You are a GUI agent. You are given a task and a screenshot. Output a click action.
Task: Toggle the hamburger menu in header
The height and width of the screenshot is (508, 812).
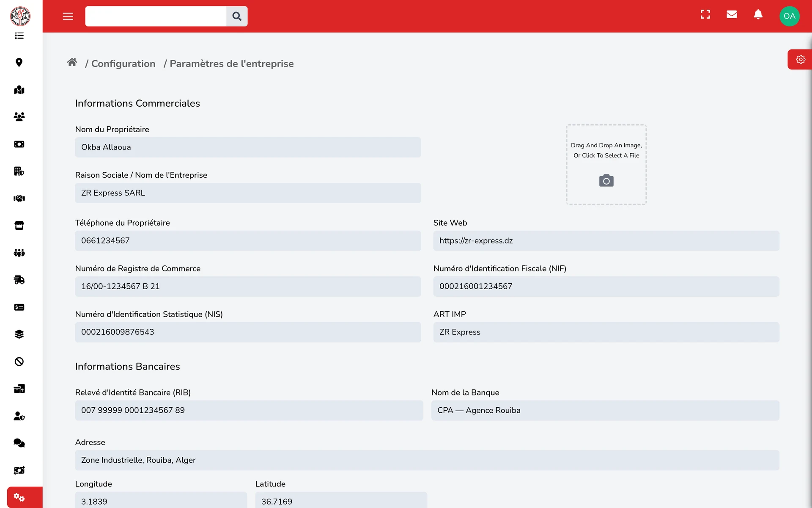68,16
